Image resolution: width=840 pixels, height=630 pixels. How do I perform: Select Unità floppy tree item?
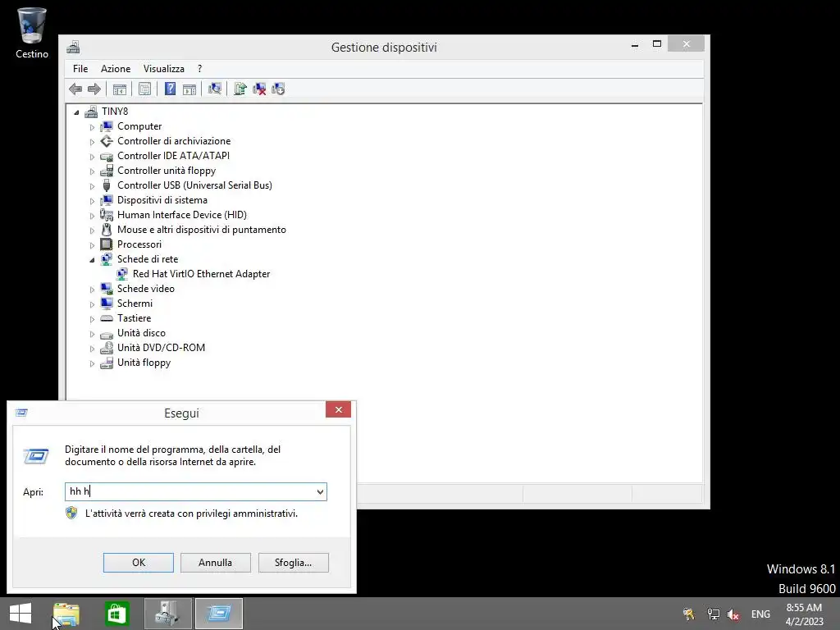coord(144,363)
